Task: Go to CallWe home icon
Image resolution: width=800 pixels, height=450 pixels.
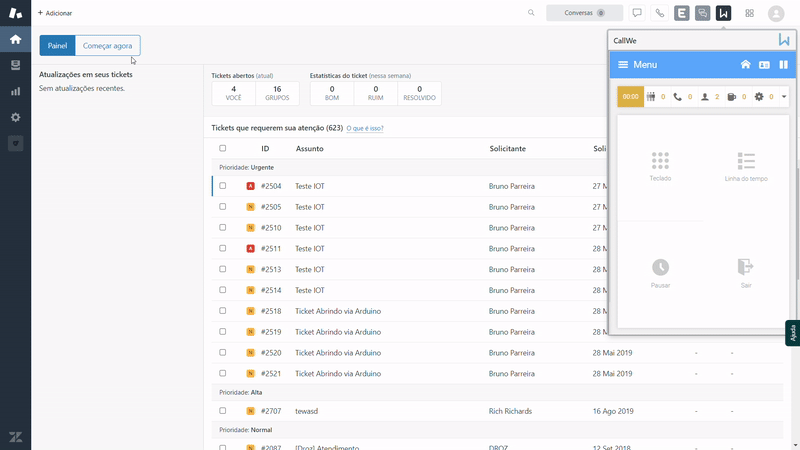Action: [745, 64]
